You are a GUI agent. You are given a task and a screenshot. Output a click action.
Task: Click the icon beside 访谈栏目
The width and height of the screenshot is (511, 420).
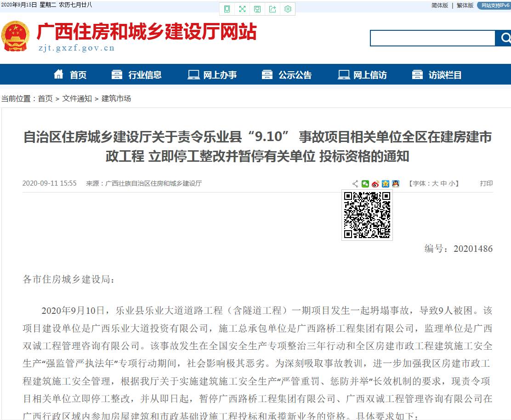pos(417,74)
